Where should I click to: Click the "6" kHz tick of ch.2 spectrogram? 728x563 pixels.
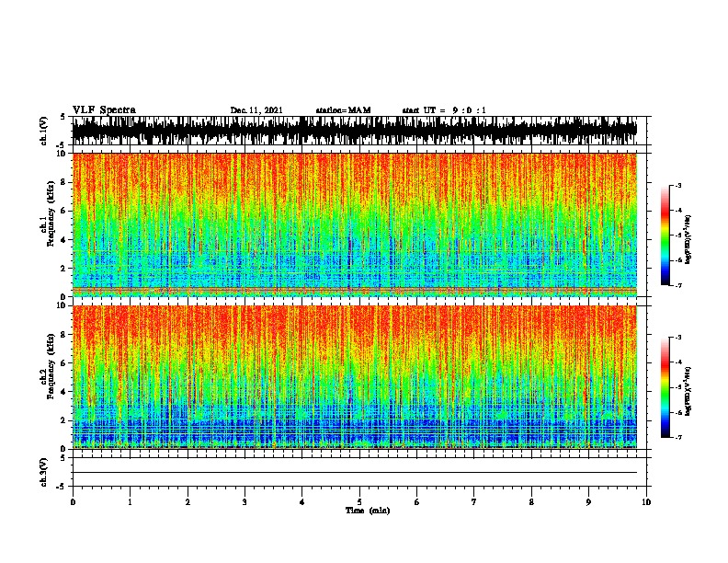64,363
